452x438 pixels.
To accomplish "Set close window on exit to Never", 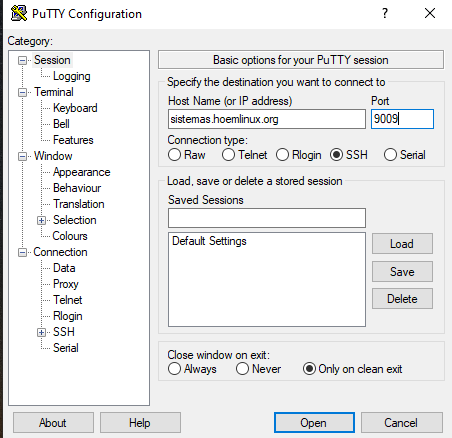I will (x=242, y=369).
